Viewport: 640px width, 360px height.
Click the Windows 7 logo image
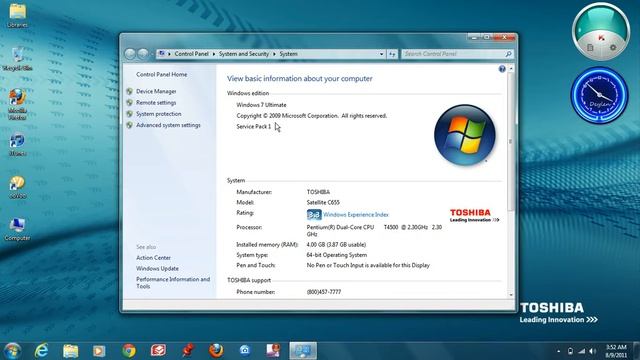point(464,135)
